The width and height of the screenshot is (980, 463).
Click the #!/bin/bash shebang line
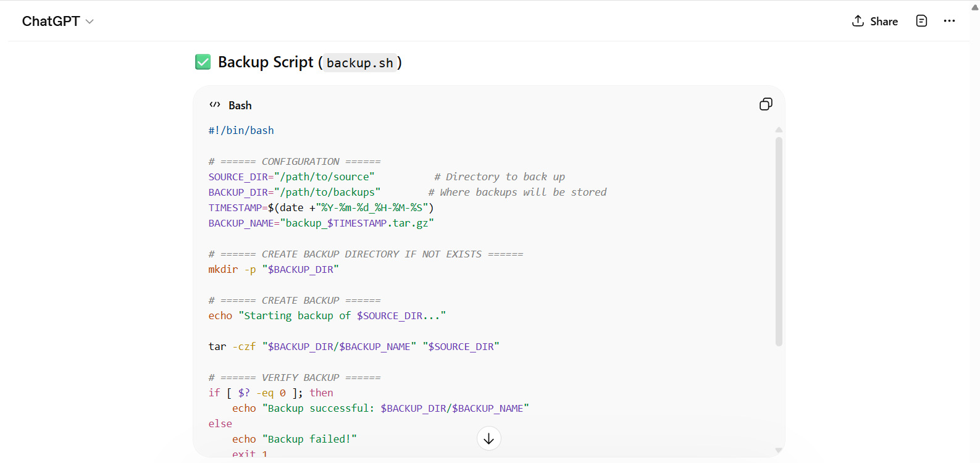[241, 130]
